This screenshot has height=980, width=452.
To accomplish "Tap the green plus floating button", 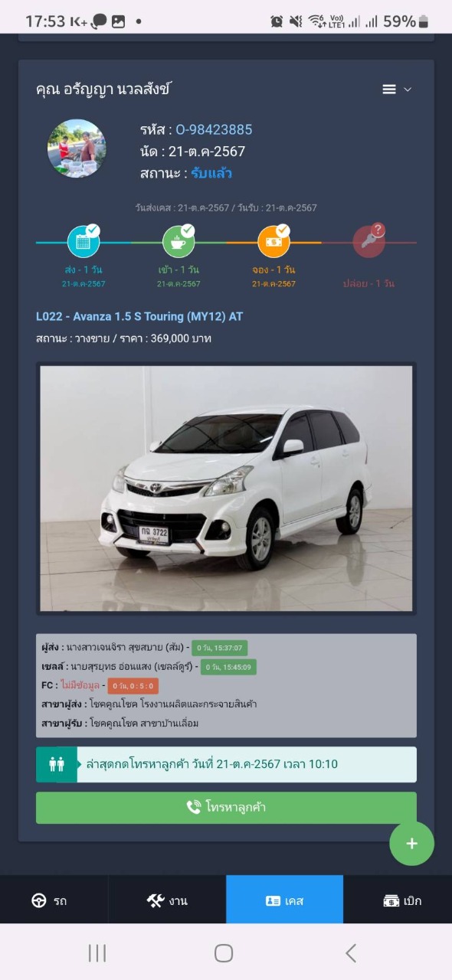I will pyautogui.click(x=412, y=843).
